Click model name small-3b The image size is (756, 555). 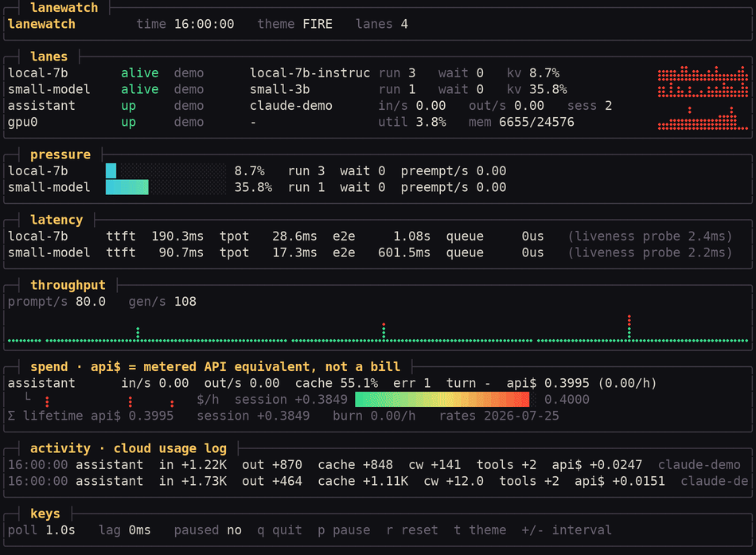279,89
